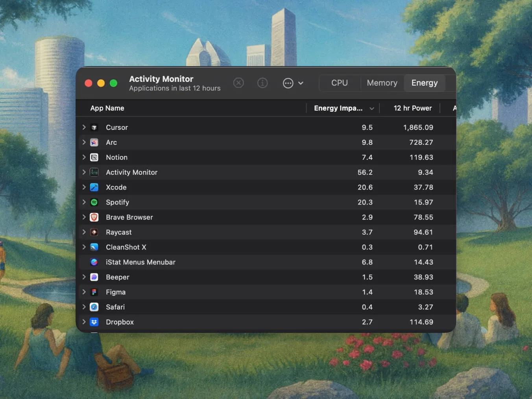This screenshot has height=399, width=532.
Task: Expand the Brave Browser process row
Action: (x=84, y=217)
